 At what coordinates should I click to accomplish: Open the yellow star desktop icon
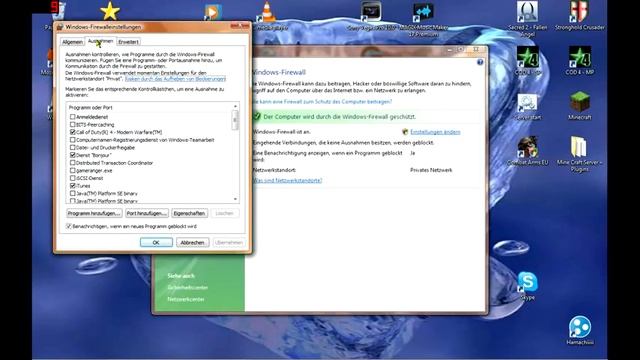110,11
